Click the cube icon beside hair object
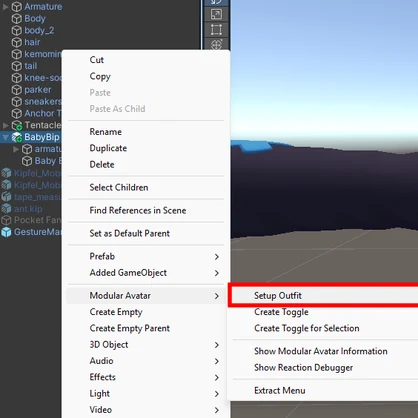The image size is (418, 418). click(17, 42)
